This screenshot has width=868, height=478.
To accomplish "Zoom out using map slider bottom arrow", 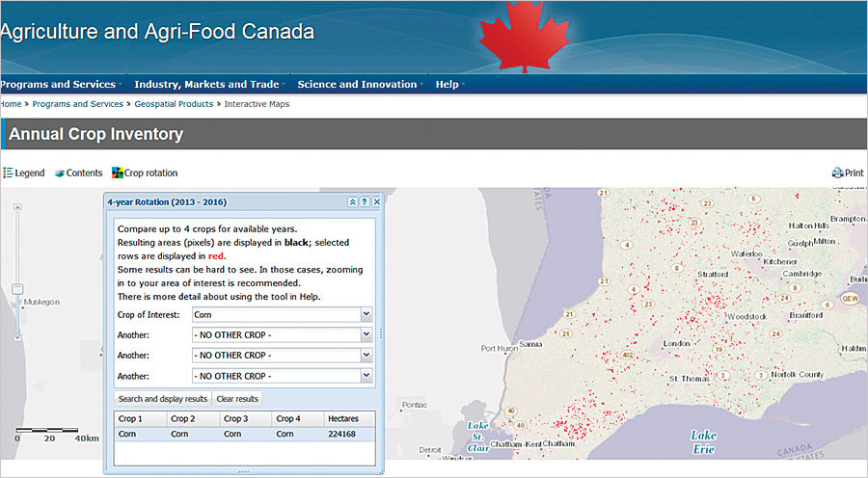I will 17,337.
